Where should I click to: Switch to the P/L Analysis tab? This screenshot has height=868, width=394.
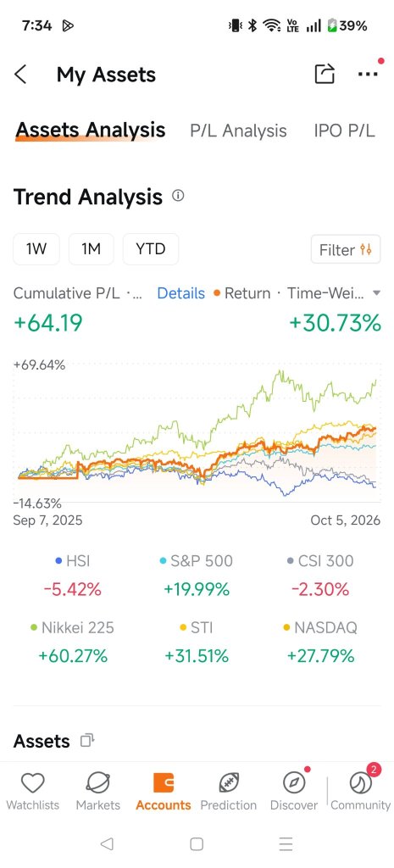pyautogui.click(x=238, y=131)
